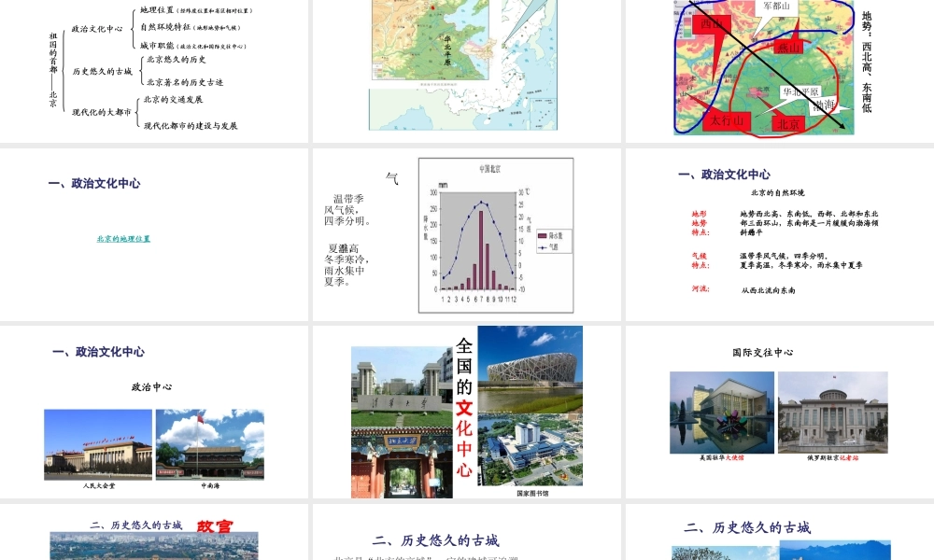
Task: Select the slide showing the 华北平原 map
Action: click(466, 71)
